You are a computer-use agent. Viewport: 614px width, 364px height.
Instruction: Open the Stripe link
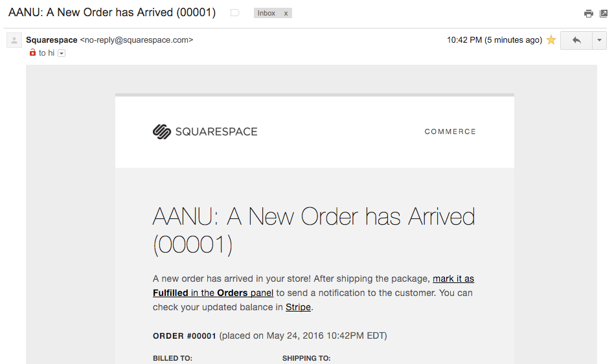[298, 307]
